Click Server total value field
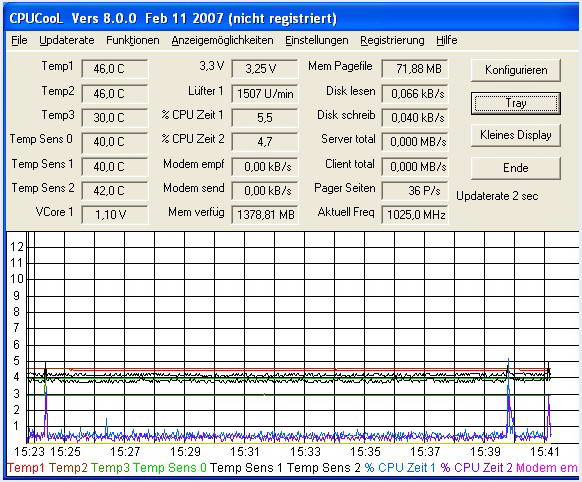The height and width of the screenshot is (482, 582). [x=414, y=142]
